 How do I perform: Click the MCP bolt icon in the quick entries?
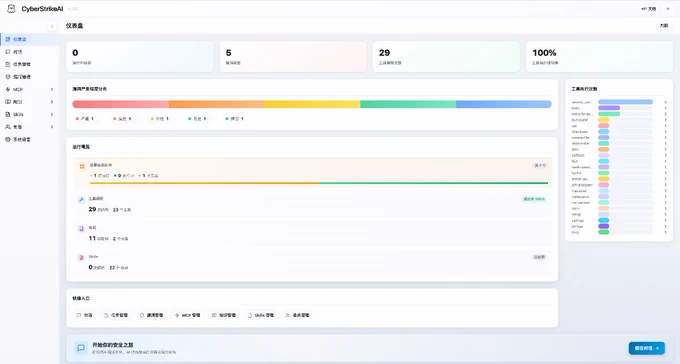coord(177,315)
